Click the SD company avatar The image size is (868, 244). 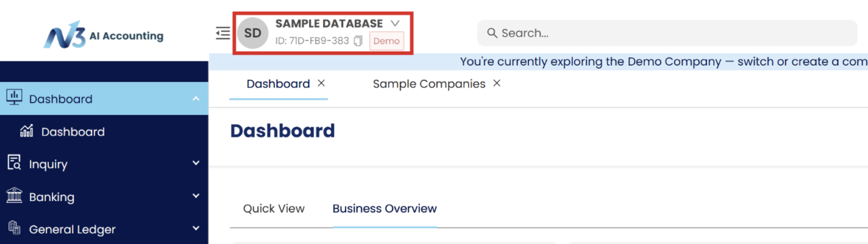252,33
